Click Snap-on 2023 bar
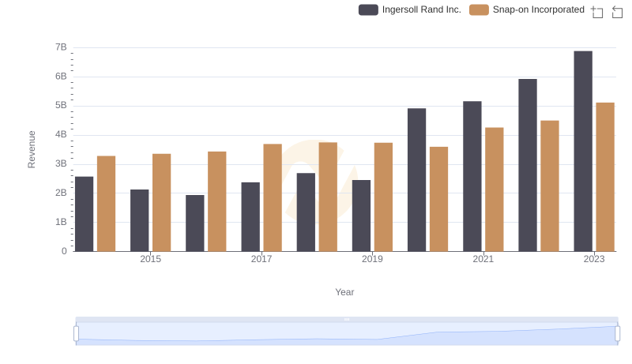 tap(605, 177)
